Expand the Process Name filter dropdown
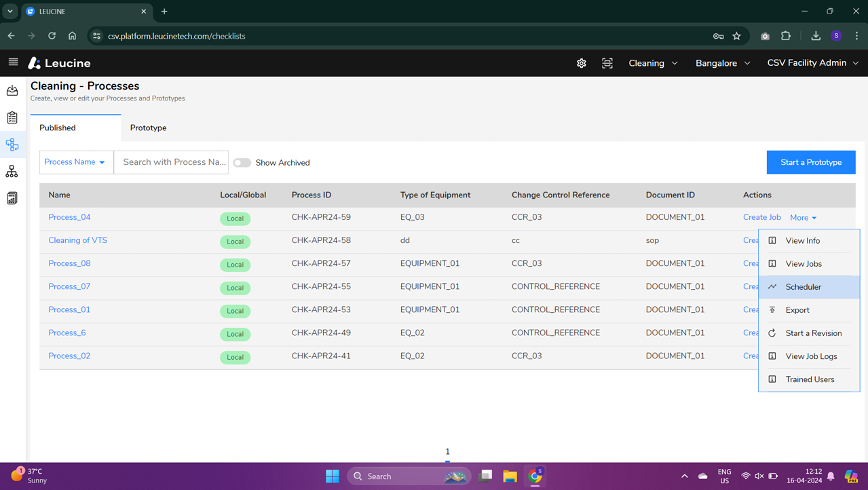The height and width of the screenshot is (490, 868). click(x=75, y=162)
